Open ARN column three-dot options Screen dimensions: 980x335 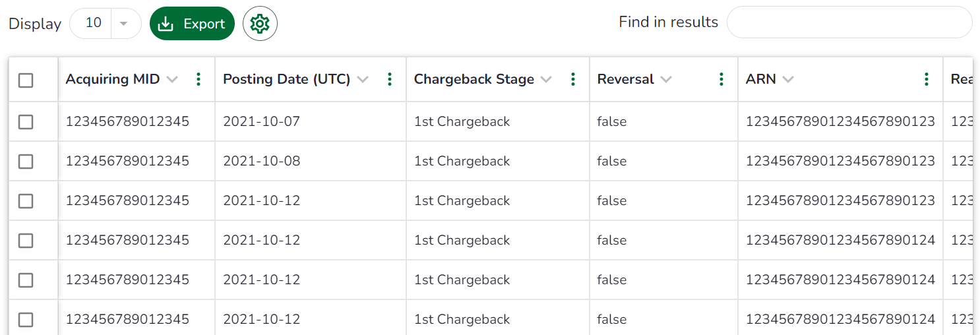(927, 79)
